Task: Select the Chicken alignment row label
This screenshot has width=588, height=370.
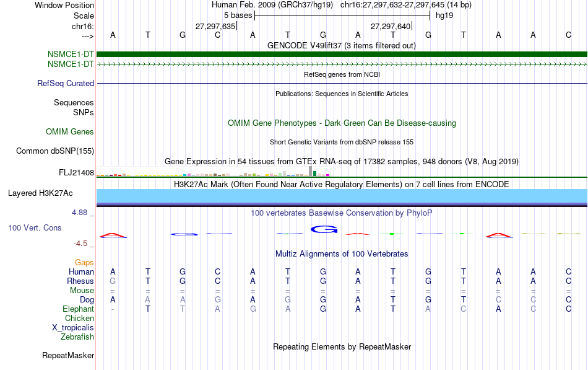Action: point(79,318)
